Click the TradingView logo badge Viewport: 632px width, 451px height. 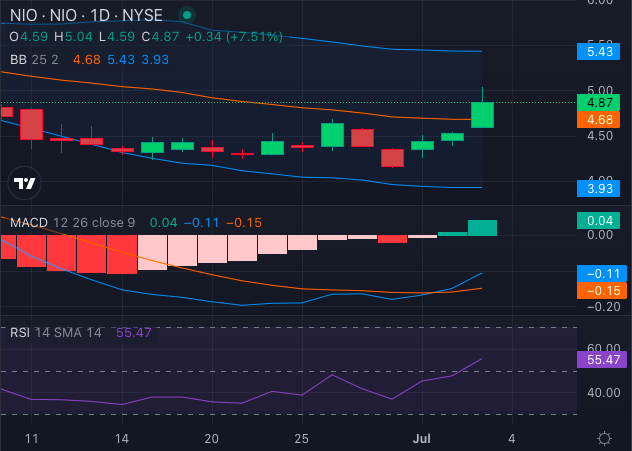pyautogui.click(x=25, y=183)
